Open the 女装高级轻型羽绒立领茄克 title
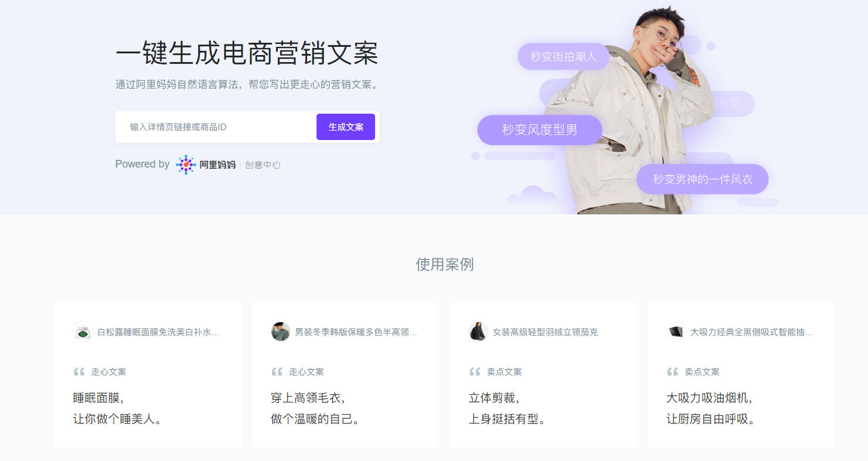This screenshot has height=461, width=868. pos(545,332)
